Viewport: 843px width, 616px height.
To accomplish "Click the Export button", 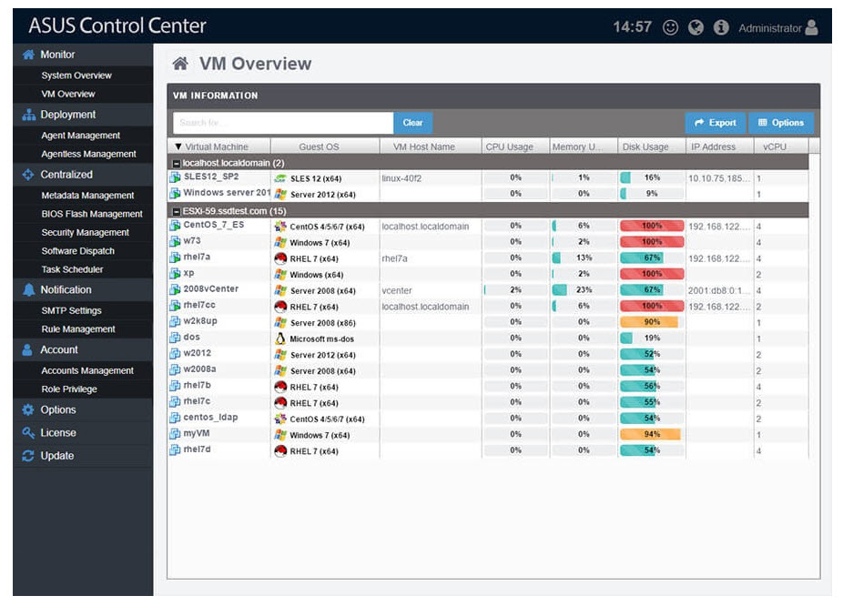I will pyautogui.click(x=715, y=123).
